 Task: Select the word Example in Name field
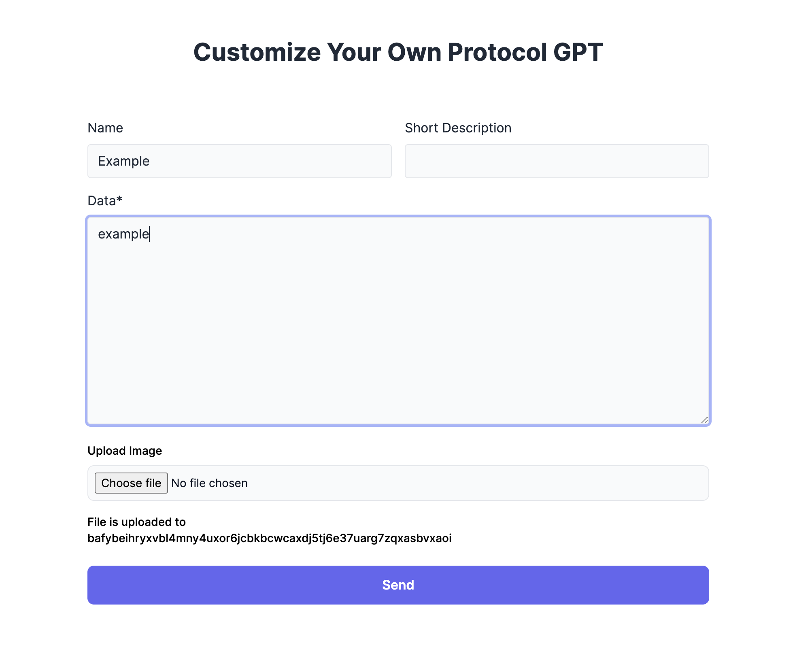[x=123, y=161]
